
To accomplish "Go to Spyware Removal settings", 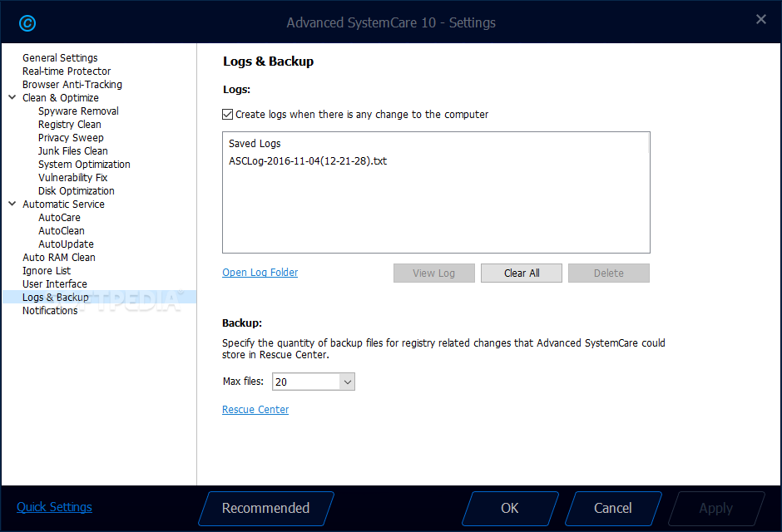I will (78, 111).
